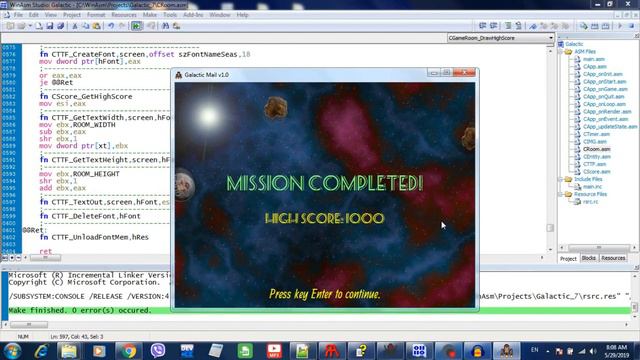Click the code editor vertical scrollbar thumb
This screenshot has width=640, height=360.
pyautogui.click(x=550, y=228)
